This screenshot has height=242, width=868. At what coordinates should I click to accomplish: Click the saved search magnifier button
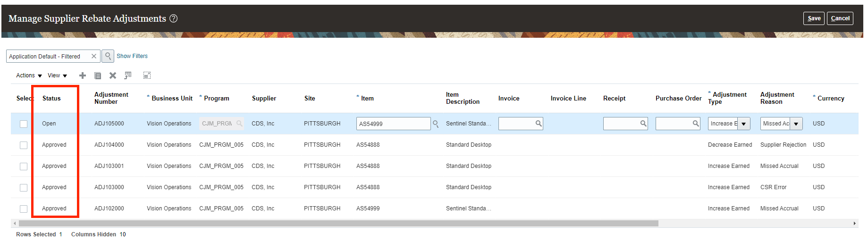click(x=108, y=56)
